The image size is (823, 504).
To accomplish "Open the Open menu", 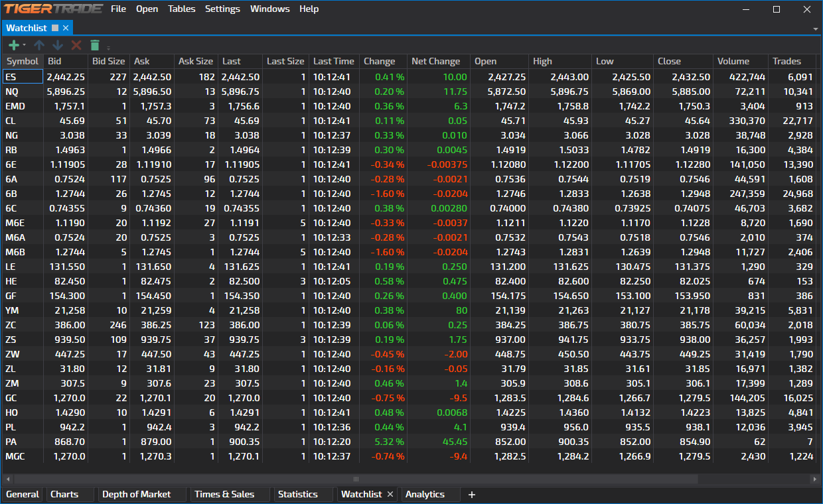I will [147, 9].
